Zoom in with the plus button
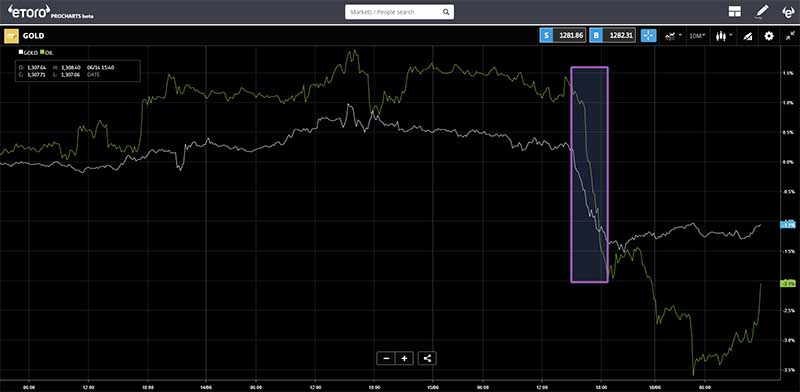 404,358
